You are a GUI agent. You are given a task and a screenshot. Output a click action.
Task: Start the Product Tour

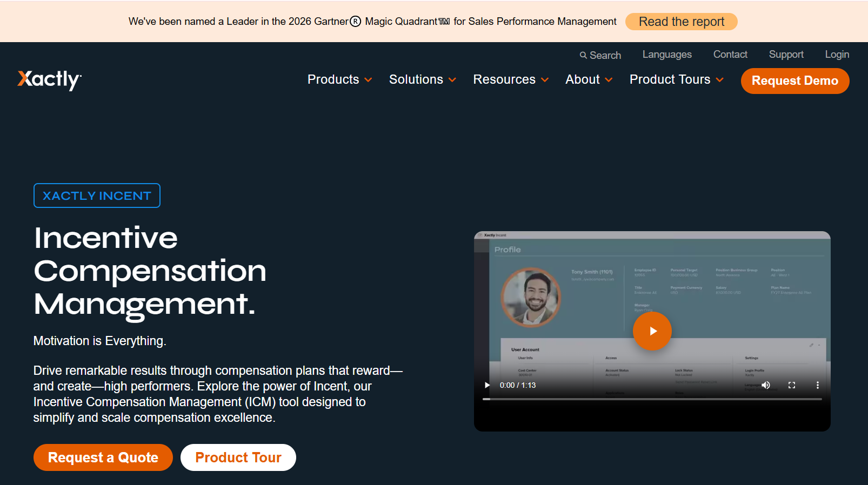tap(238, 457)
